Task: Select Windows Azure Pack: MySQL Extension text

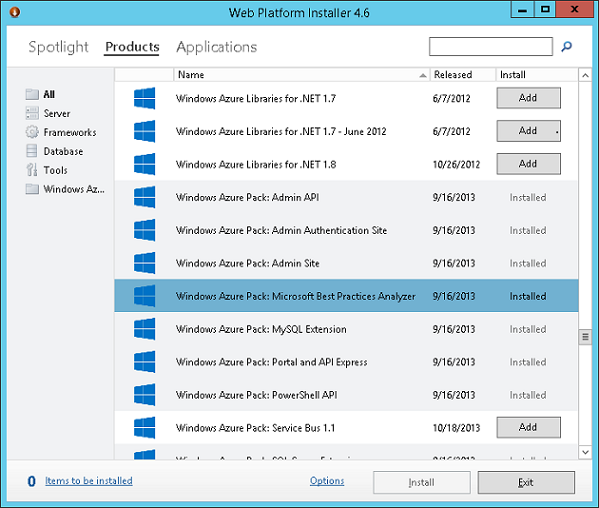Action: pos(261,329)
